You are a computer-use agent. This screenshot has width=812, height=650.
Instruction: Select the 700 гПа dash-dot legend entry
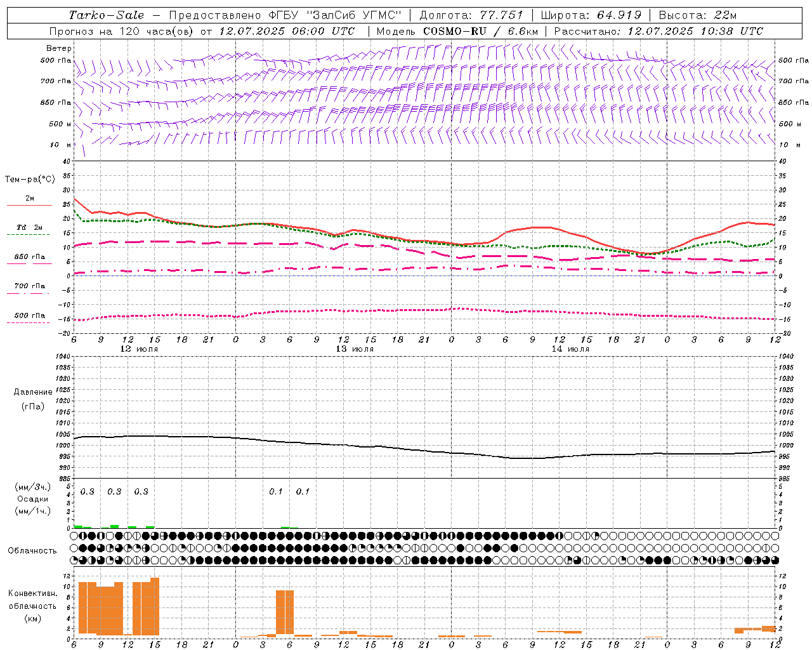click(29, 293)
